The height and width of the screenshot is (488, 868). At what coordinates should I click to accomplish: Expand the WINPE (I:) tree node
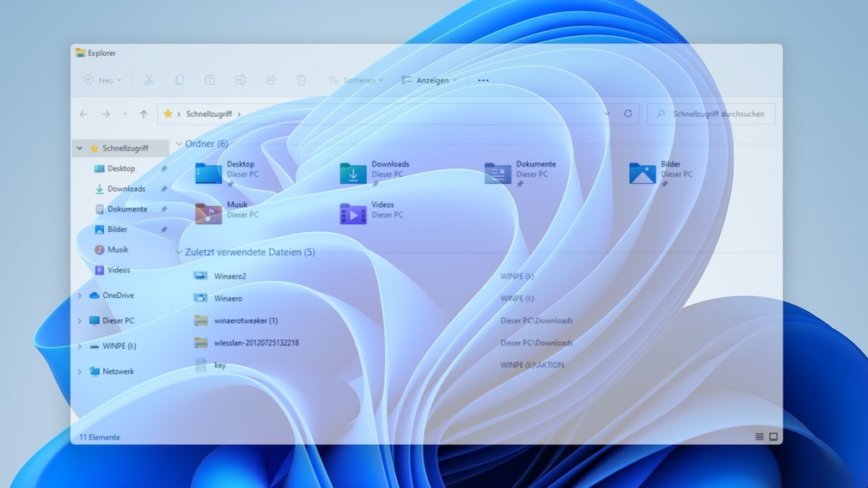pos(80,346)
